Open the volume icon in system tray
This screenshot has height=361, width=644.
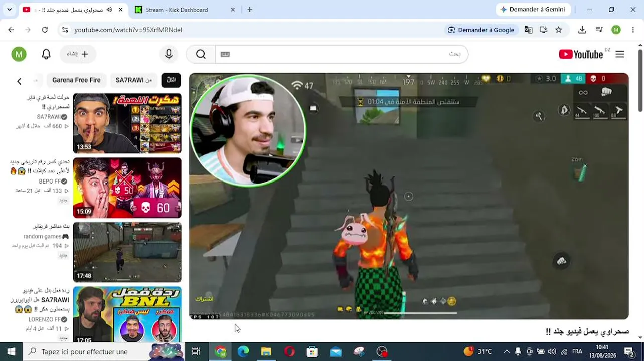tap(552, 351)
